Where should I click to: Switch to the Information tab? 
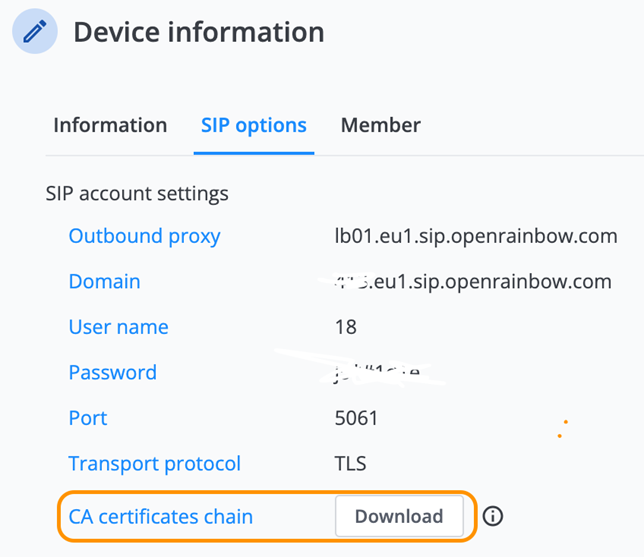click(x=110, y=125)
